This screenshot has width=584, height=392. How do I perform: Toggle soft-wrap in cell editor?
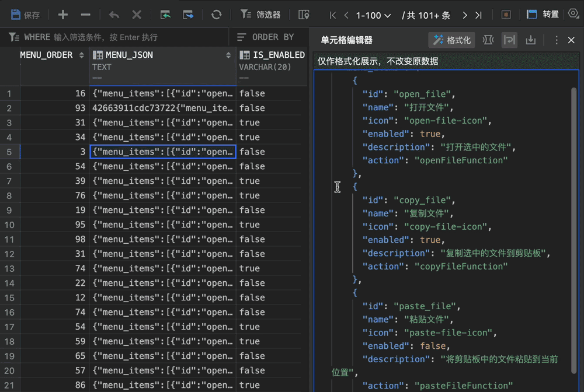click(x=509, y=40)
